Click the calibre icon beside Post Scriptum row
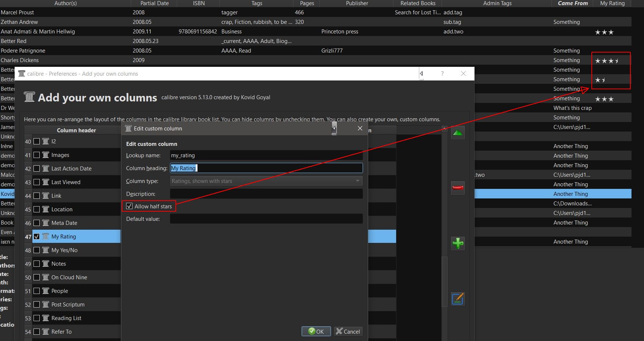This screenshot has height=341, width=644. point(46,304)
